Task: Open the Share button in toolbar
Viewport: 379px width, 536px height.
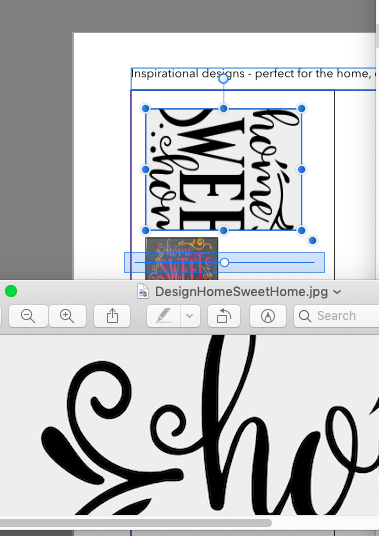Action: tap(112, 316)
